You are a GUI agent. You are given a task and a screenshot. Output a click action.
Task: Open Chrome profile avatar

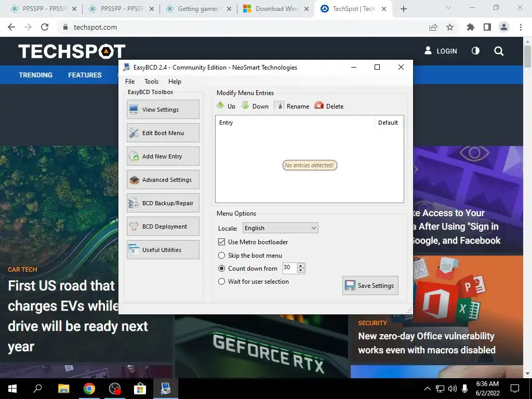pyautogui.click(x=504, y=27)
